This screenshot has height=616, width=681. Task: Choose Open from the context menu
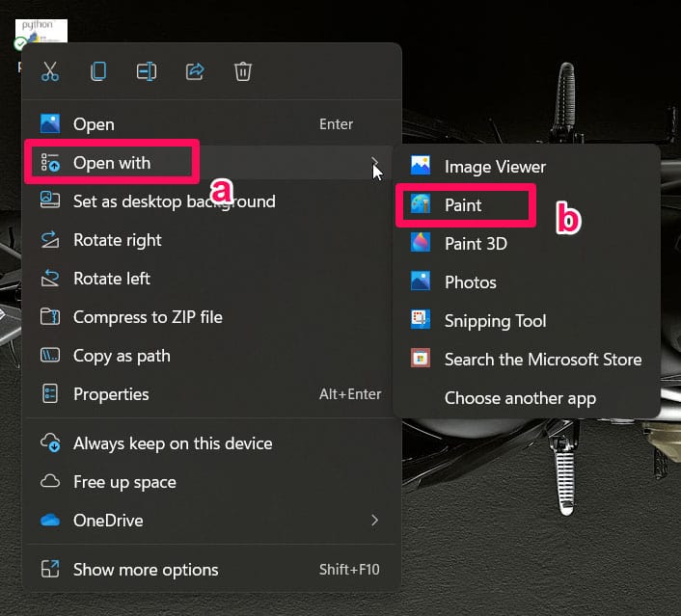point(211,124)
